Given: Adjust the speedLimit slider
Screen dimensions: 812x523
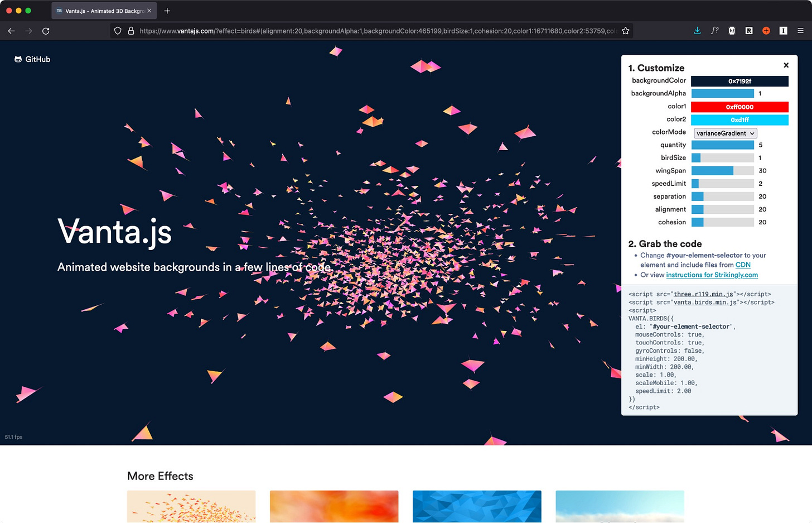Looking at the screenshot, I should (x=723, y=184).
